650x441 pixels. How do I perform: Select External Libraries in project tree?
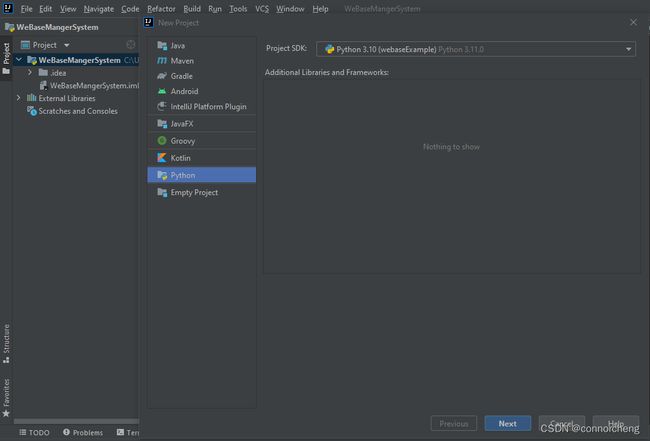click(61, 98)
